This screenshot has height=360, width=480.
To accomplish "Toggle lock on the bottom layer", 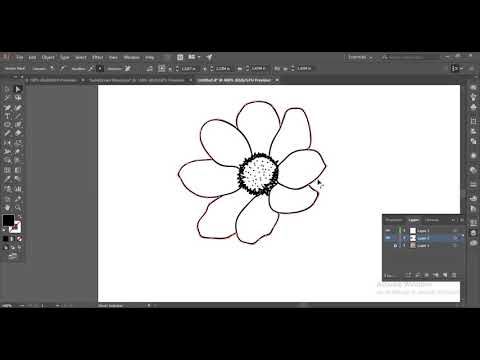I will (x=395, y=246).
